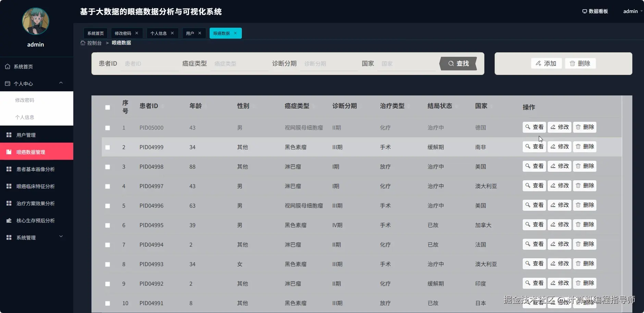Screen dimensions: 644x313
Task: View record PID04999 with 查看
Action: tap(534, 146)
